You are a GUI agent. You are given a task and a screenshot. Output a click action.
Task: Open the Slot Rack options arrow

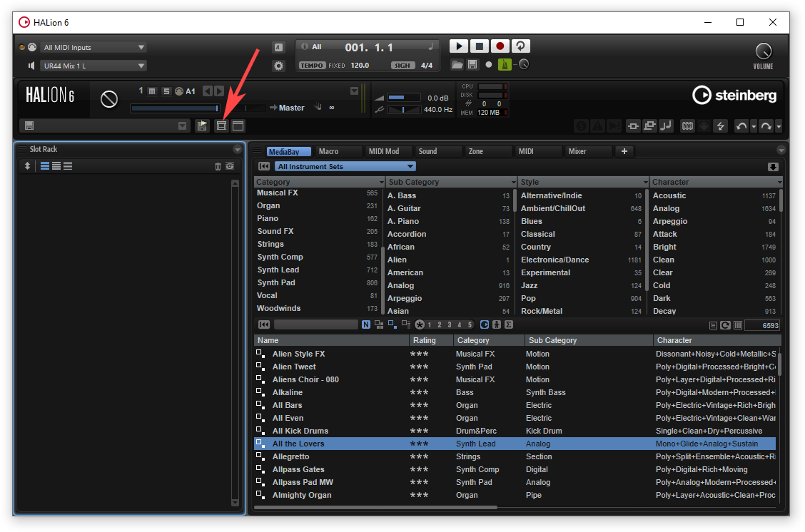237,149
